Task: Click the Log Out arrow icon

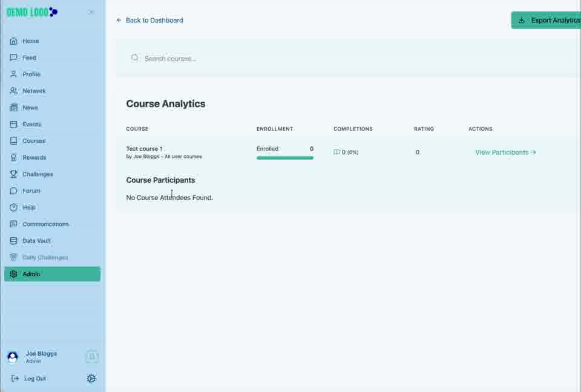Action: point(15,378)
